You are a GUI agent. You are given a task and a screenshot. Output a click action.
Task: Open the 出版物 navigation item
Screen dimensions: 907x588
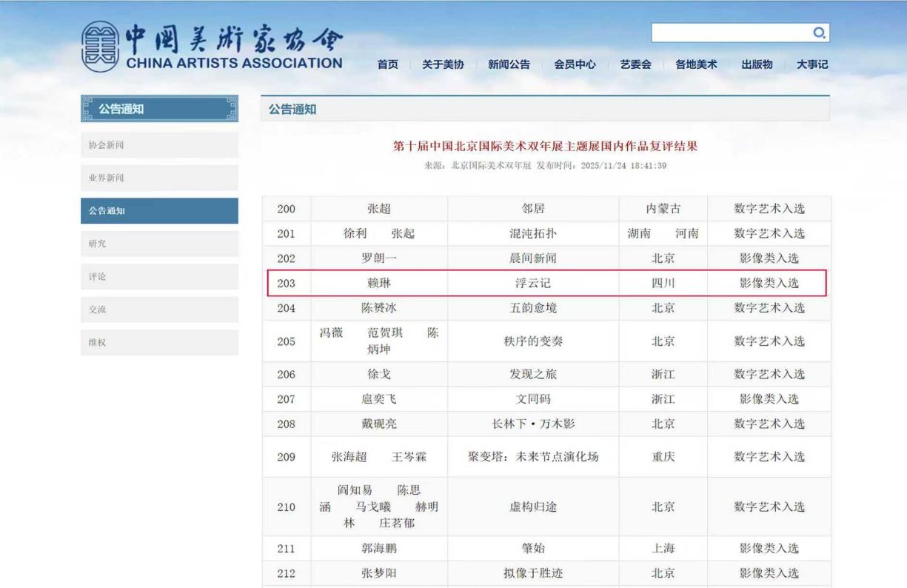pyautogui.click(x=757, y=64)
